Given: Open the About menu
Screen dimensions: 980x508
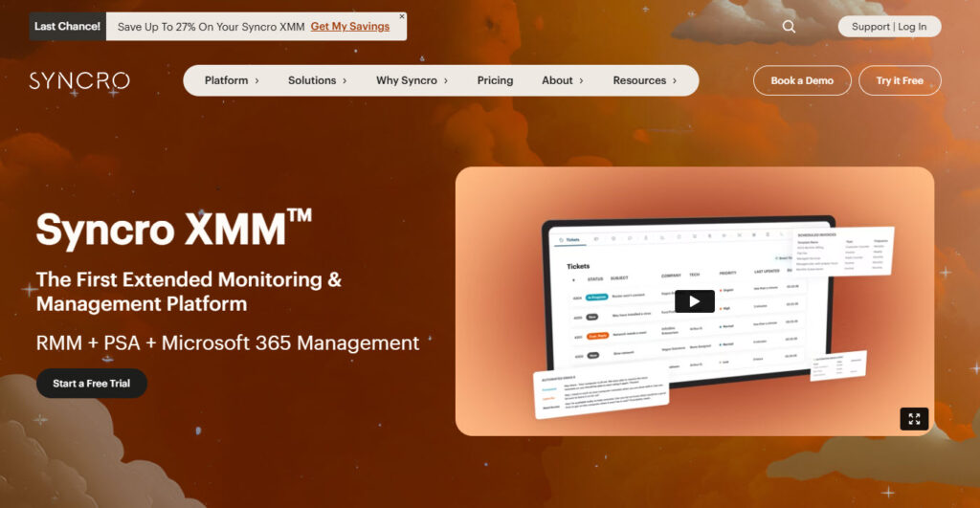Looking at the screenshot, I should coord(563,80).
